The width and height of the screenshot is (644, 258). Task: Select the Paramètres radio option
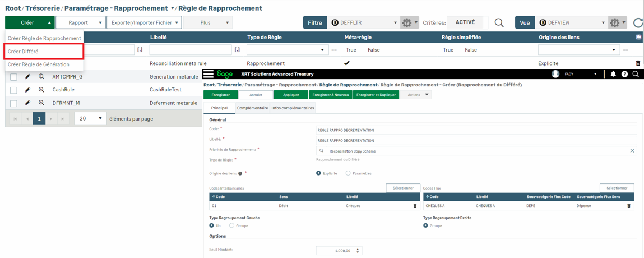348,173
